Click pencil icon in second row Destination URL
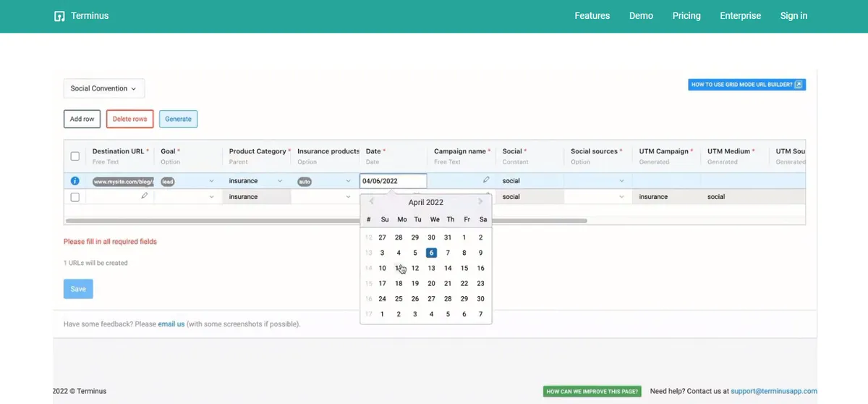The height and width of the screenshot is (404, 868). coord(145,196)
